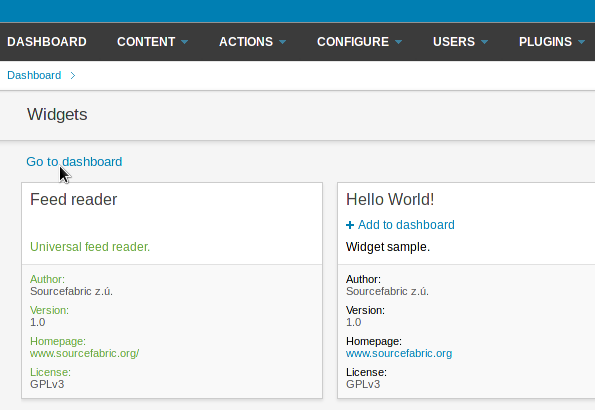Expand the Plugins dropdown arrow
The width and height of the screenshot is (595, 410).
pos(581,42)
